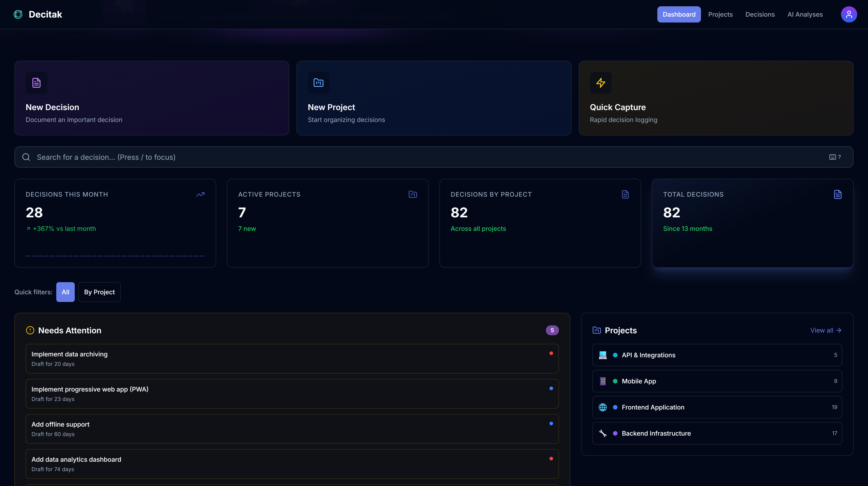Open the Decisions nav item
Viewport: 868px width, 486px height.
point(760,14)
